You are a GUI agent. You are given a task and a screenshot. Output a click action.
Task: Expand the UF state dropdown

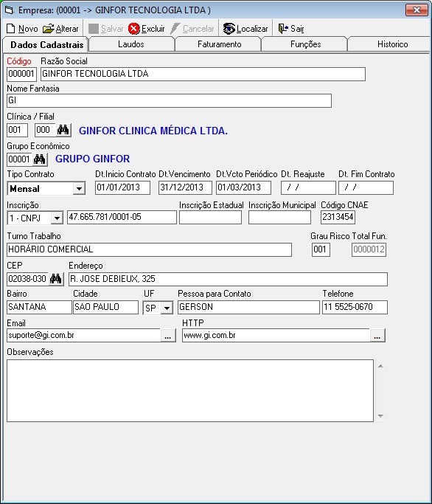point(167,308)
